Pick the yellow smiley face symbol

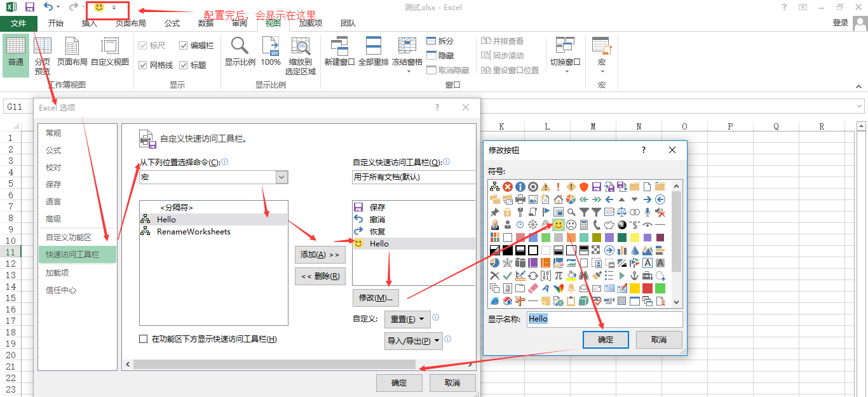[559, 224]
